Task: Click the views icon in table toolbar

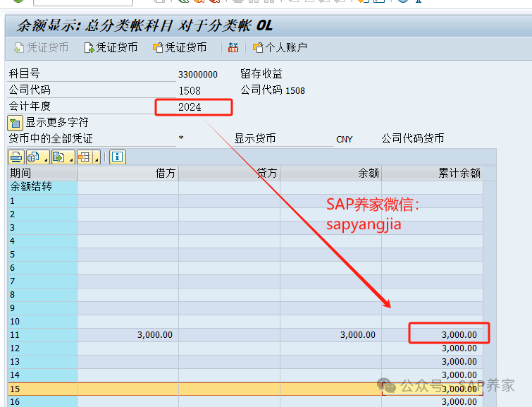Action: [x=34, y=157]
